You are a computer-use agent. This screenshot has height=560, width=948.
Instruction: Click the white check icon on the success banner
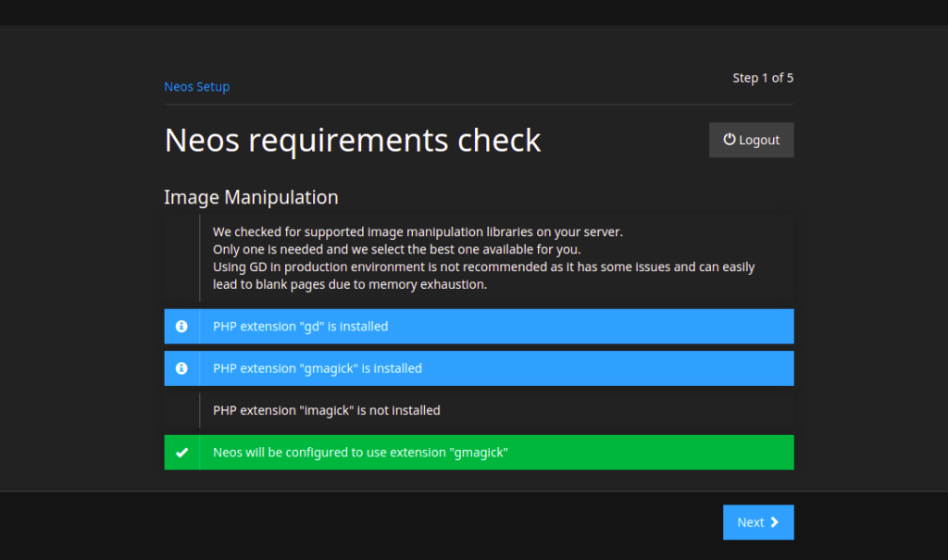tap(182, 452)
